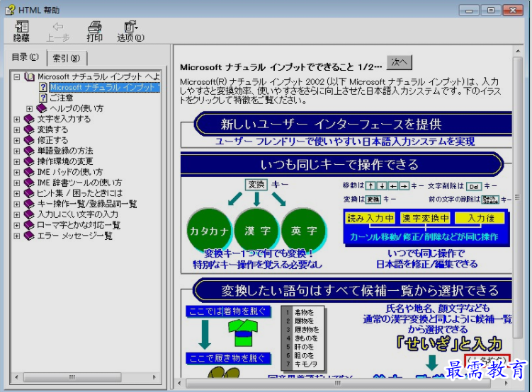Expand the 文字を入力する node

(x=16, y=120)
